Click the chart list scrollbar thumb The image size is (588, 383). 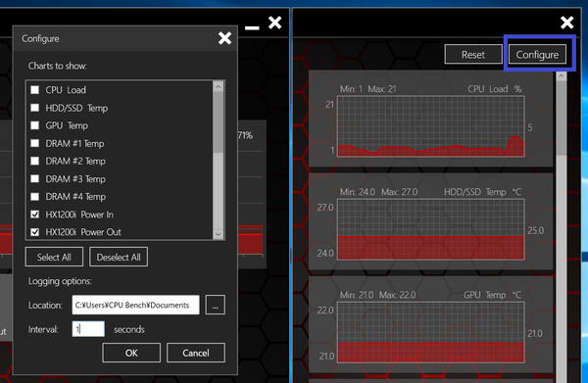[x=219, y=122]
